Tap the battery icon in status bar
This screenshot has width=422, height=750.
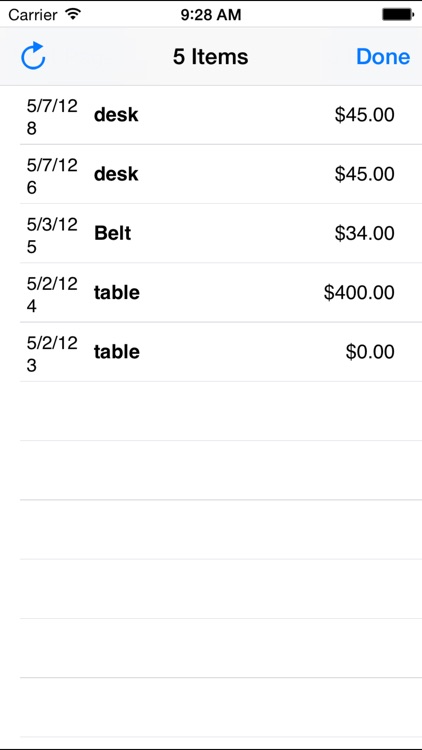pyautogui.click(x=398, y=14)
